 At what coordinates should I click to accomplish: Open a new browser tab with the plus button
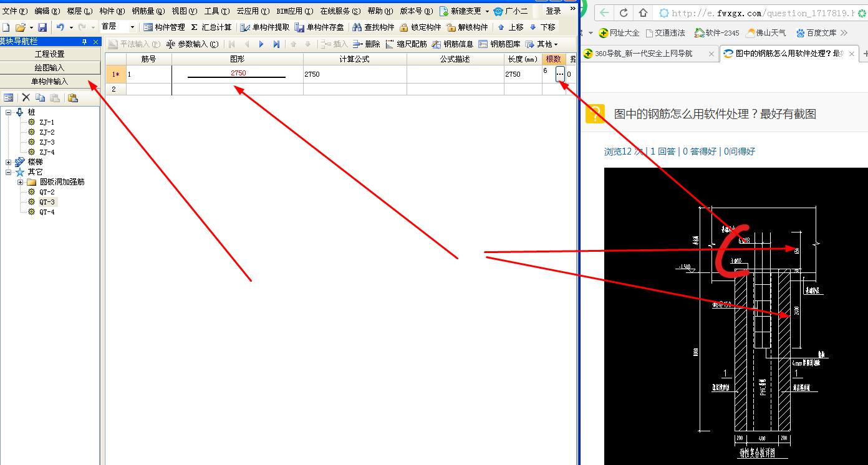(x=864, y=54)
